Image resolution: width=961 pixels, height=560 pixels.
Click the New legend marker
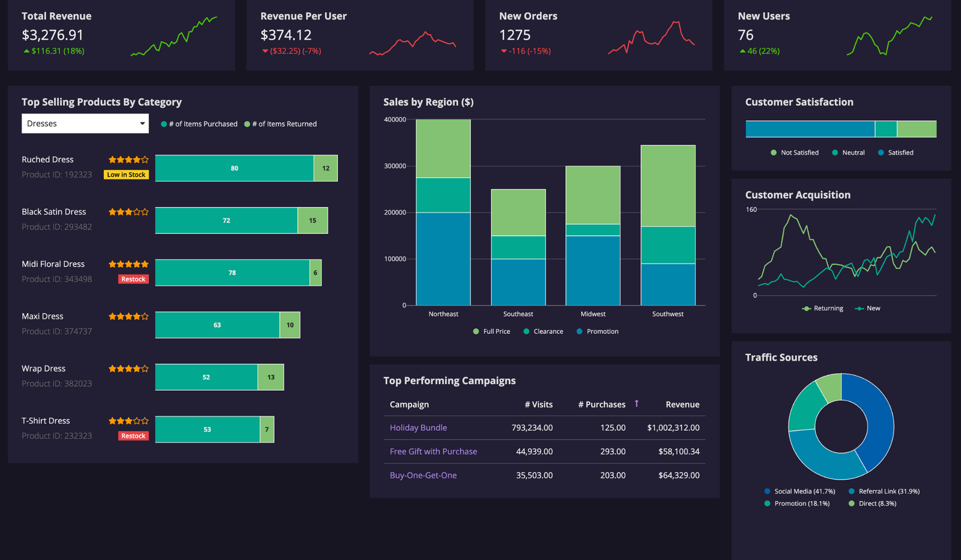coord(859,308)
